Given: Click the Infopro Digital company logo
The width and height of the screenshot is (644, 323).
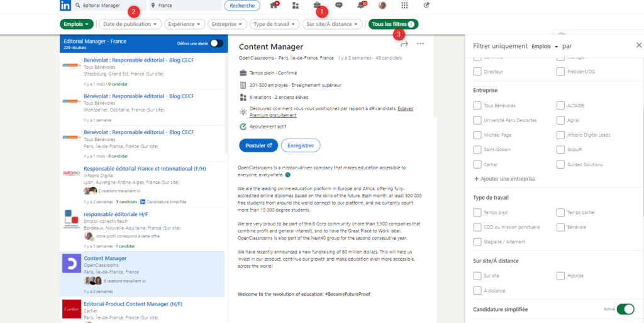Looking at the screenshot, I should pos(71,173).
